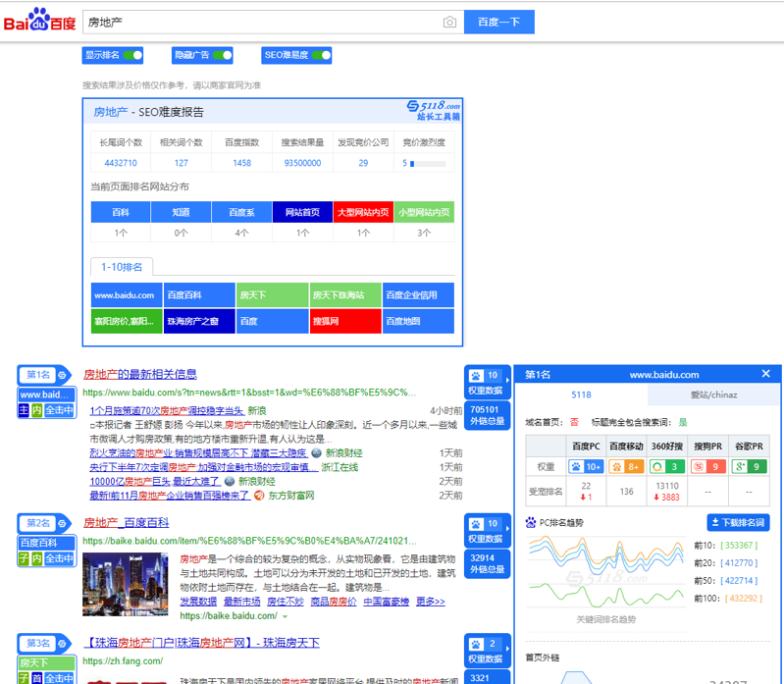Click the 百度一下 search button

pyautogui.click(x=499, y=22)
